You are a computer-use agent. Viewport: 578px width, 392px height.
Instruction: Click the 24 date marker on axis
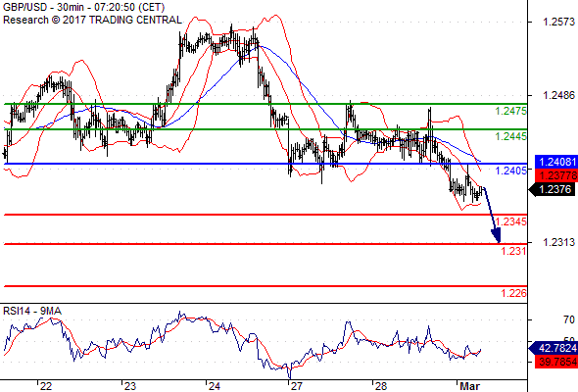tap(215, 386)
